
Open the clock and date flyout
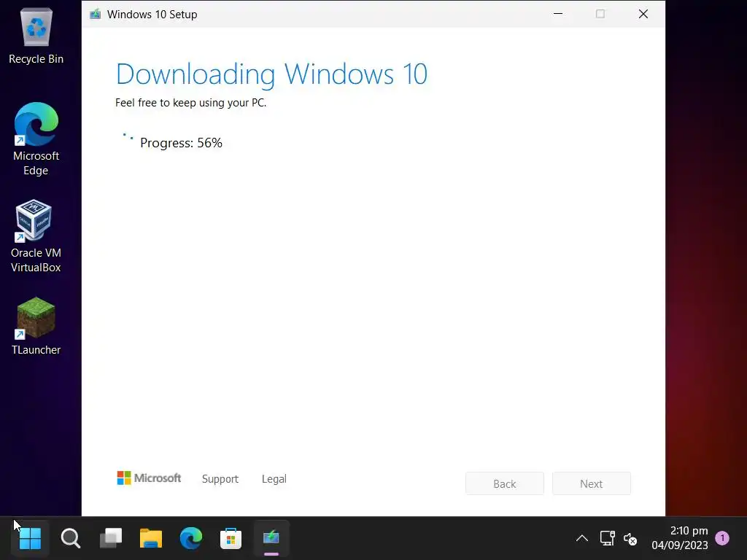pyautogui.click(x=679, y=538)
